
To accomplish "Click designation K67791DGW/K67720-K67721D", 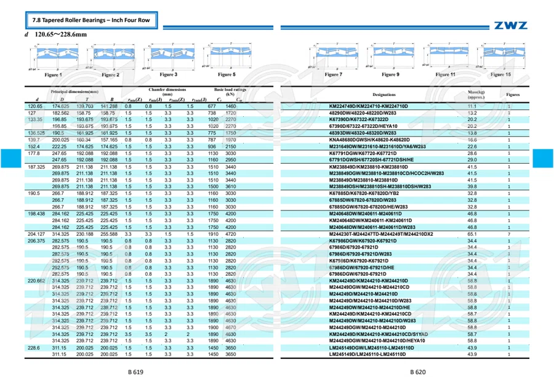I will pos(363,153).
